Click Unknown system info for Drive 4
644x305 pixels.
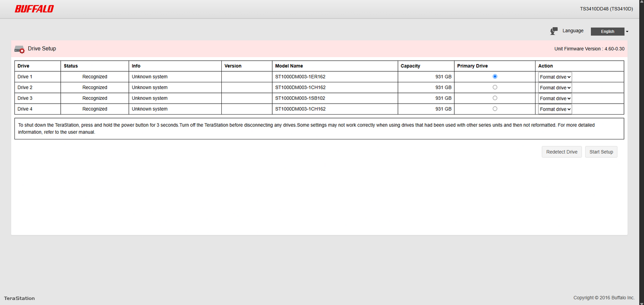click(x=149, y=109)
